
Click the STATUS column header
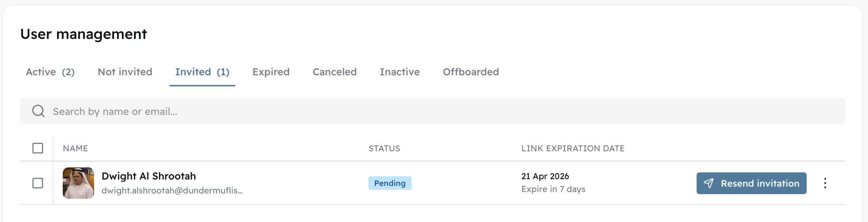click(x=384, y=148)
